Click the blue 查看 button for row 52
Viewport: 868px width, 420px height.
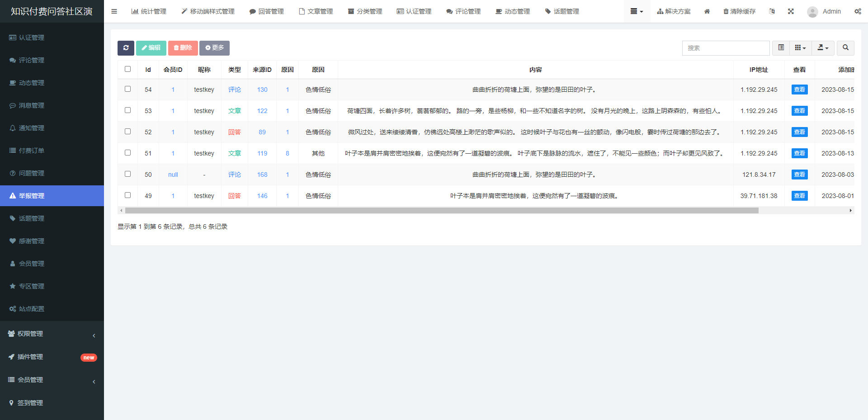[799, 132]
